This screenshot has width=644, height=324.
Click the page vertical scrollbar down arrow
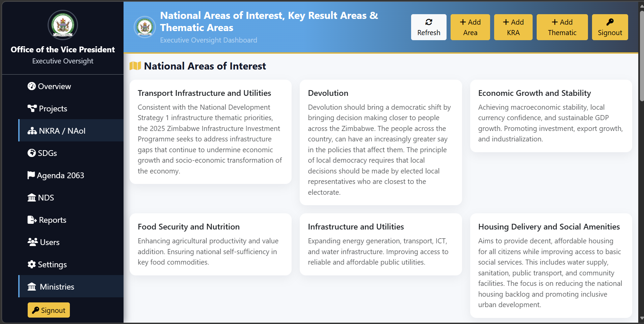tap(641, 318)
